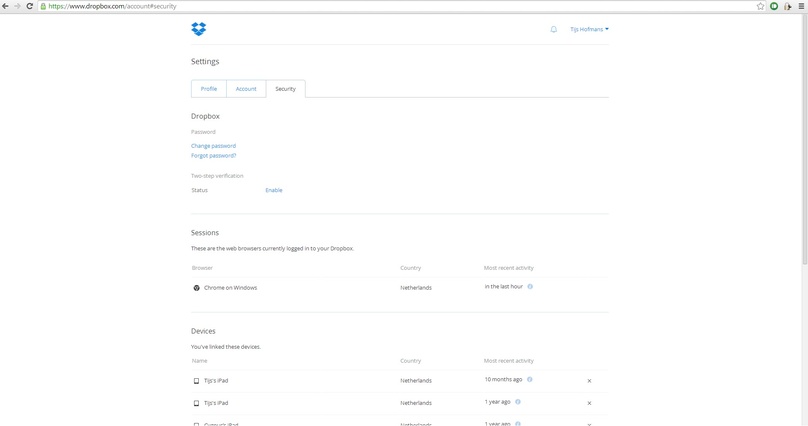Unlink the iPad active 10 months ago

(x=589, y=381)
